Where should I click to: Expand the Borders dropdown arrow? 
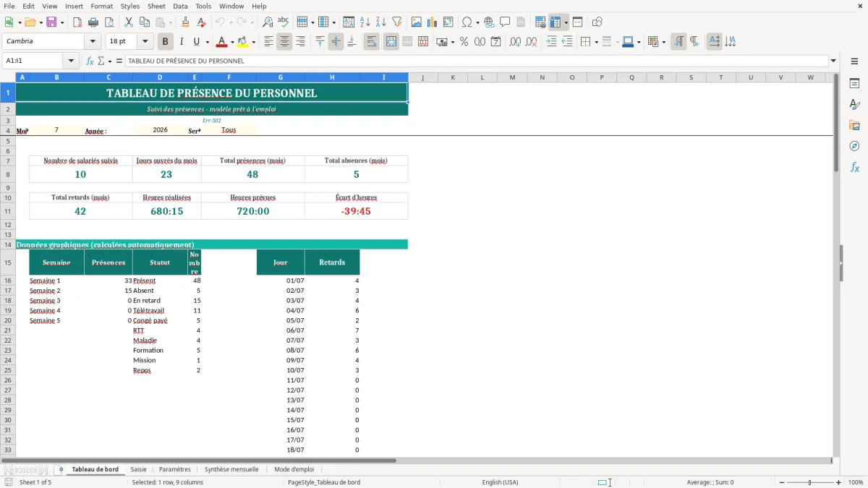596,43
